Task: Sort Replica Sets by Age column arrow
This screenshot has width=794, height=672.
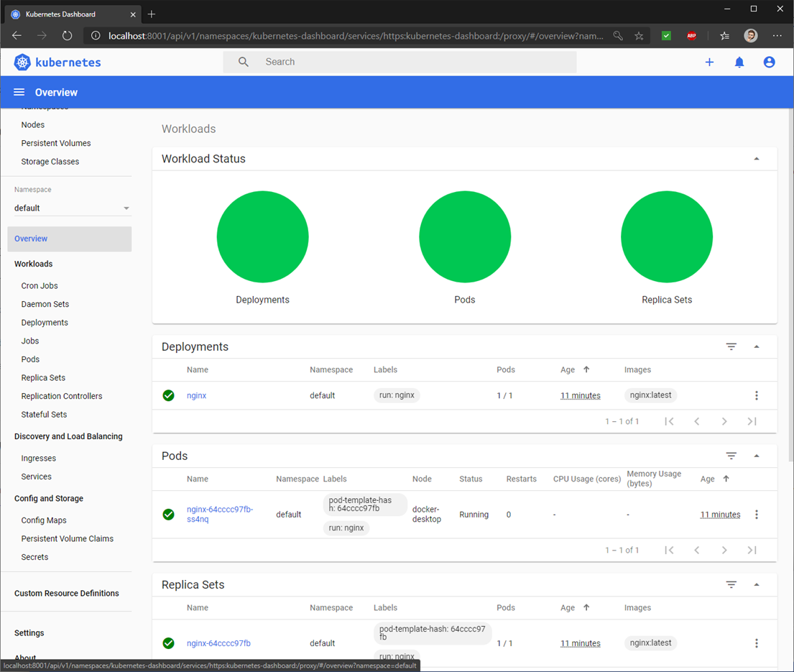Action: pos(586,607)
